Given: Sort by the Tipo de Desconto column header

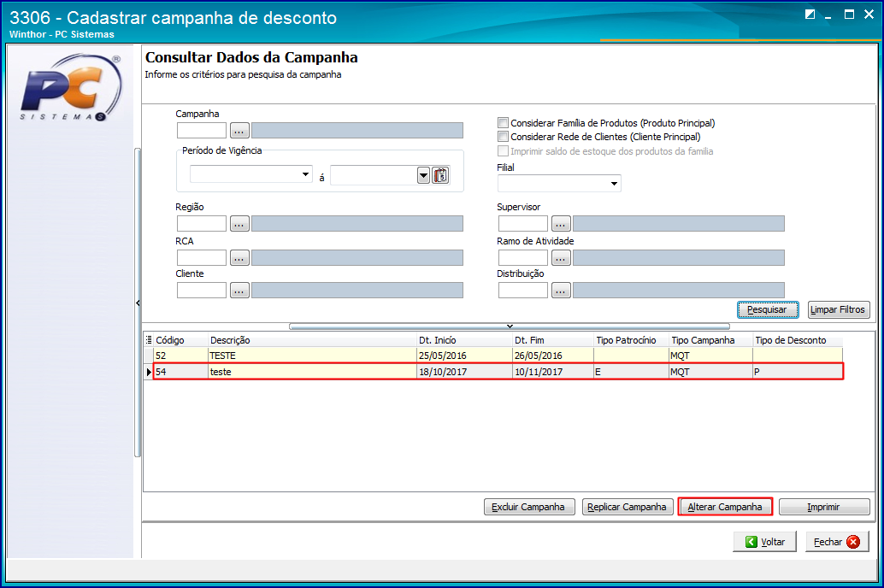Looking at the screenshot, I should (798, 340).
